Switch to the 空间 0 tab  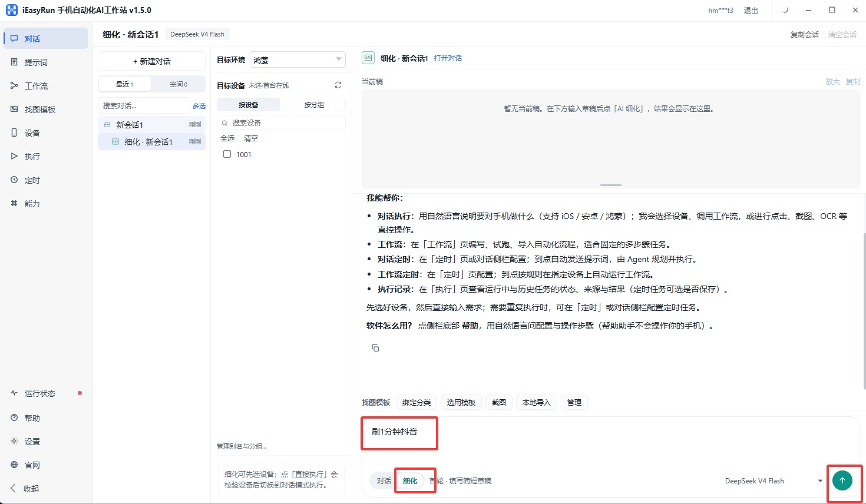click(x=179, y=84)
